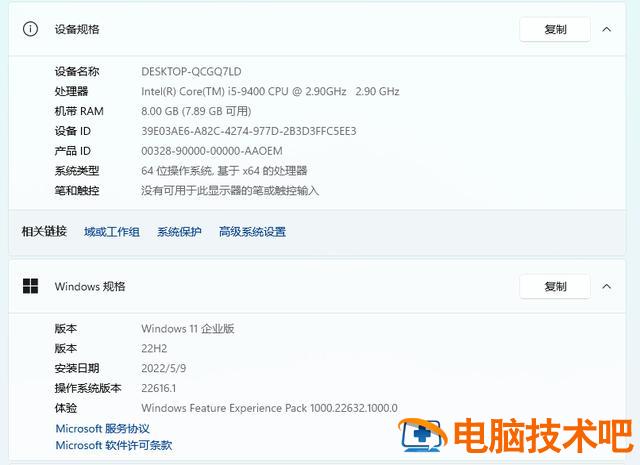Click the 系统类型 label
Viewport: 640px width, 465px height.
[77, 171]
